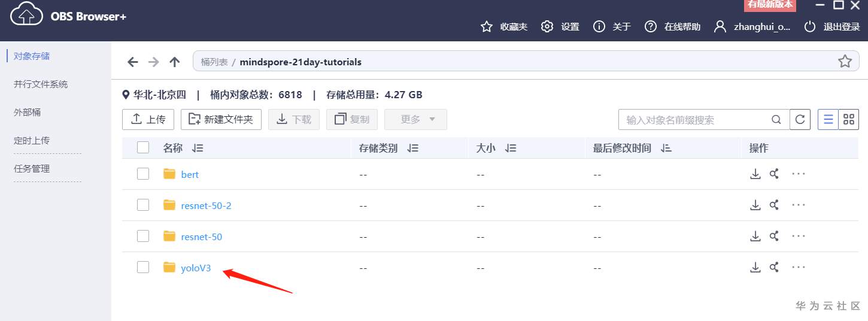The width and height of the screenshot is (868, 321).
Task: Download resnet-50-2 via row icon
Action: tap(755, 205)
